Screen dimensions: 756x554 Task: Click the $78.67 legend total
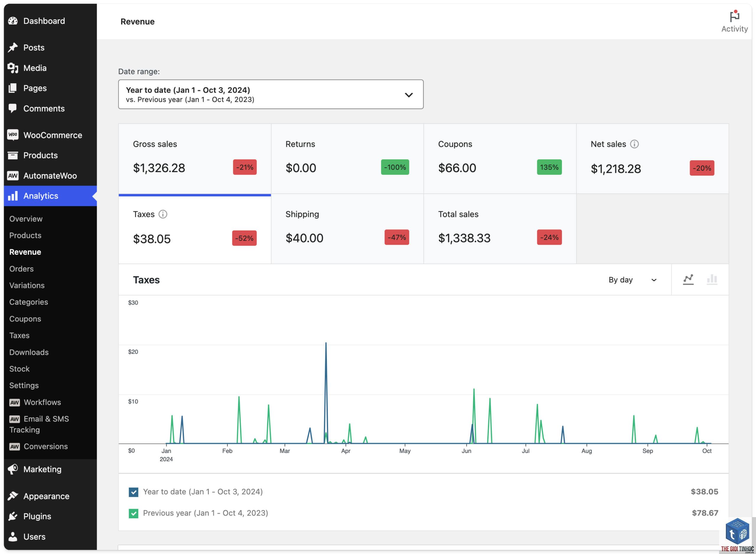pyautogui.click(x=705, y=514)
